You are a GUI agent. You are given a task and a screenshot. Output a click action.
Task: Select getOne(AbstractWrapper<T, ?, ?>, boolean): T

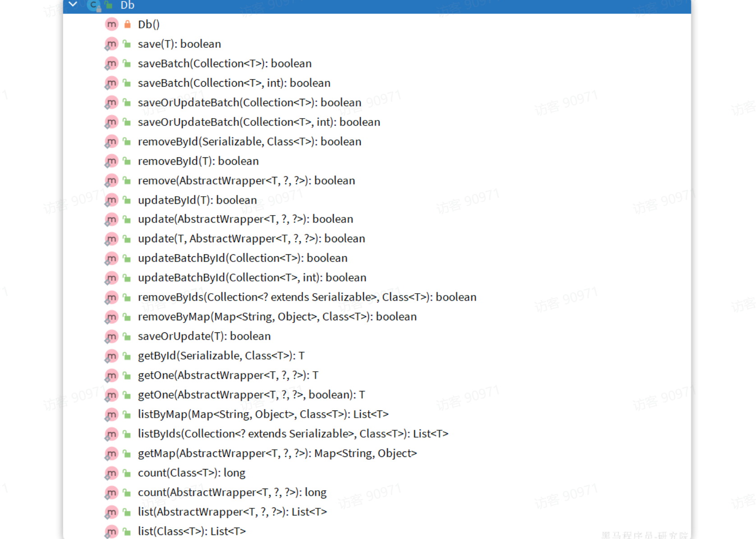pos(252,395)
